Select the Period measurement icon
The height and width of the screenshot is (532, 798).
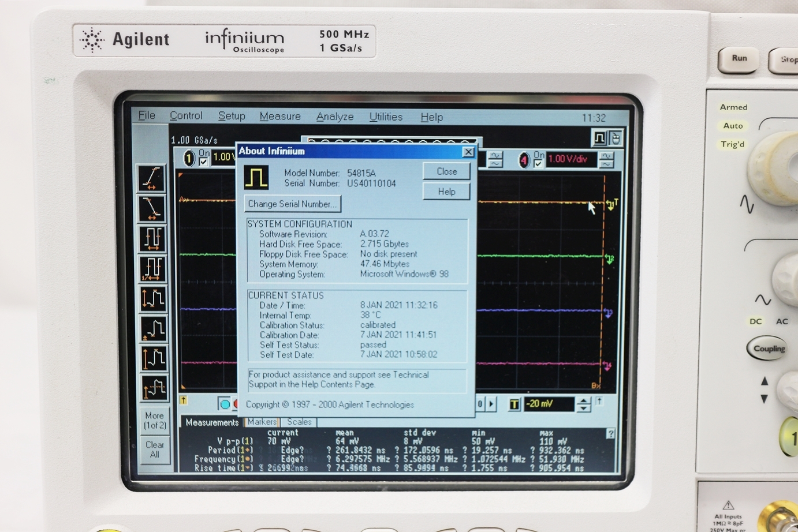tap(152, 238)
